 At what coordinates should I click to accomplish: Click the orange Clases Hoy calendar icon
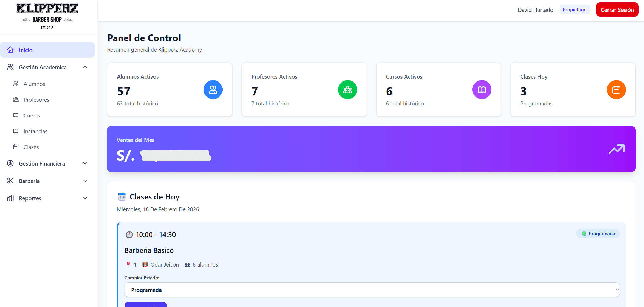616,90
